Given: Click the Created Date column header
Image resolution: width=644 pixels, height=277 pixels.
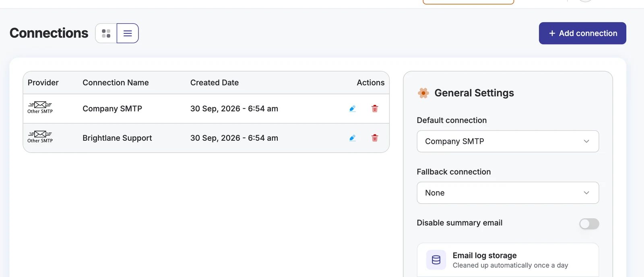Looking at the screenshot, I should [x=215, y=83].
